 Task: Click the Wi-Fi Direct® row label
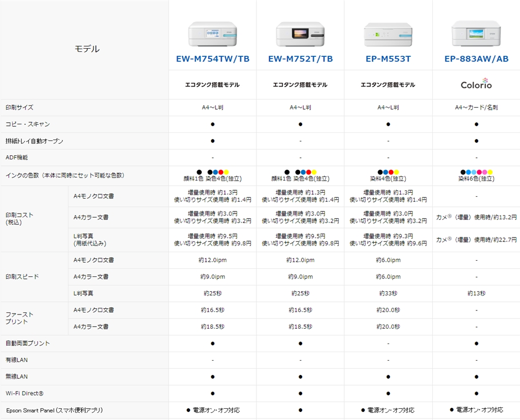(x=24, y=394)
